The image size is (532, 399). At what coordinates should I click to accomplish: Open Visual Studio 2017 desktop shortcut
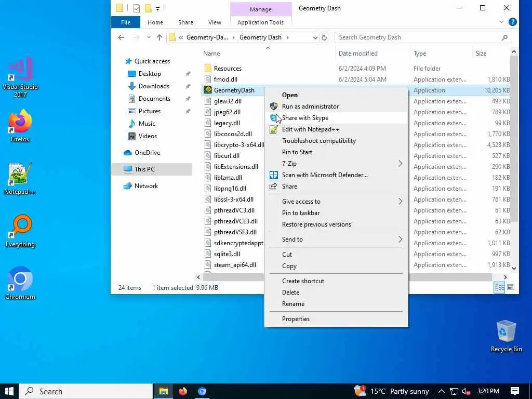[x=20, y=77]
